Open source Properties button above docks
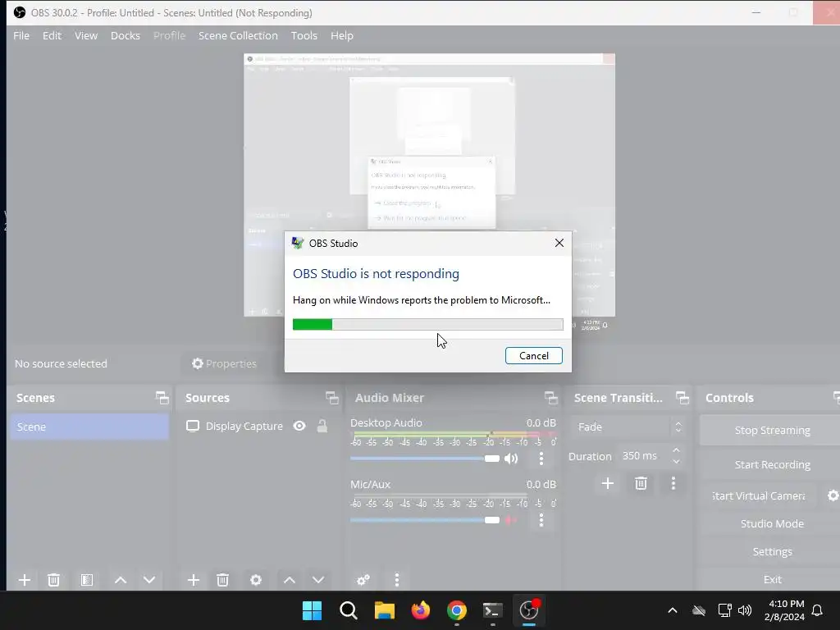 pyautogui.click(x=225, y=363)
